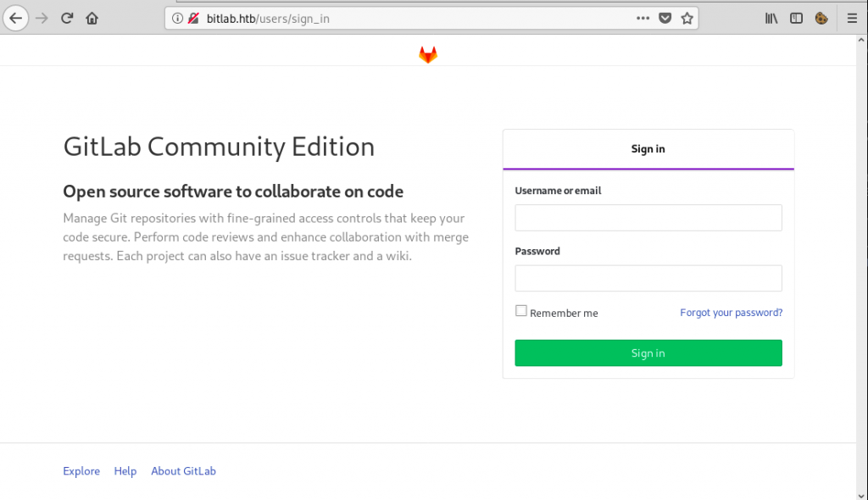Show site information via the info icon
This screenshot has height=500, width=868.
pyautogui.click(x=177, y=19)
